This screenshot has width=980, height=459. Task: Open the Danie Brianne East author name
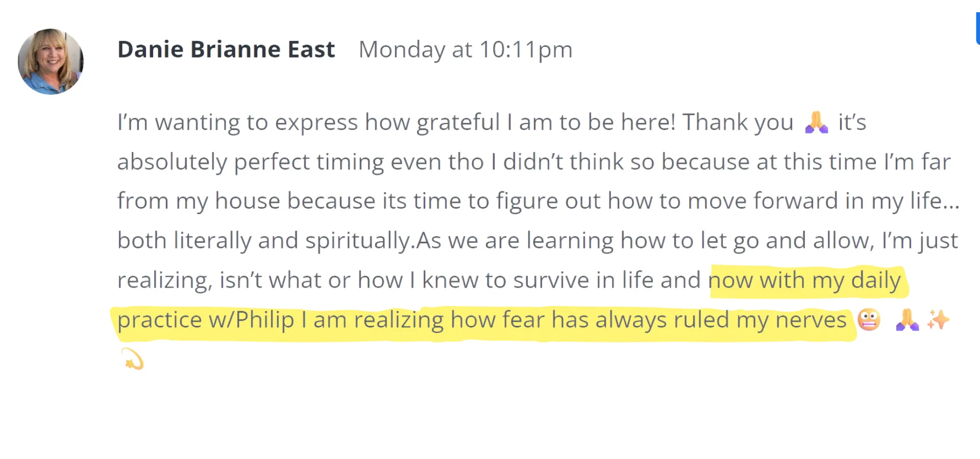[226, 49]
